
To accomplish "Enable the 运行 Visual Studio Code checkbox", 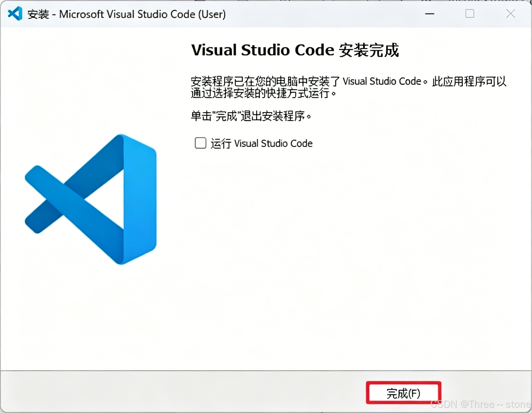I will 200,143.
